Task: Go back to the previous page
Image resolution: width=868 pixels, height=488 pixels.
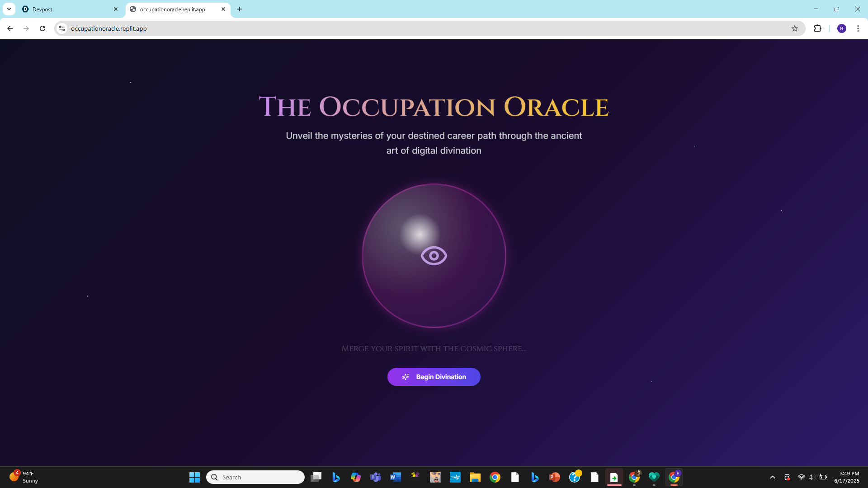Action: (10, 28)
